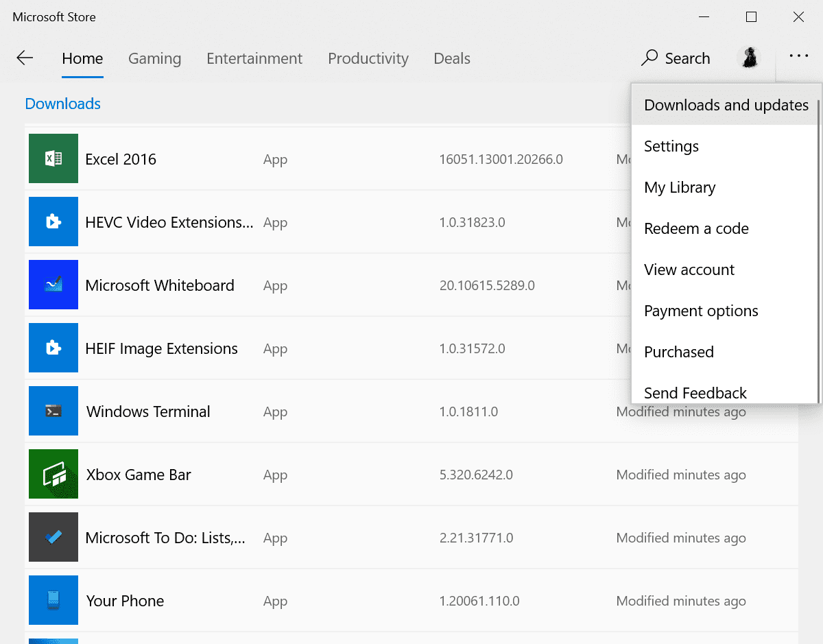Open Payment options
This screenshot has height=644, width=823.
pyautogui.click(x=724, y=311)
